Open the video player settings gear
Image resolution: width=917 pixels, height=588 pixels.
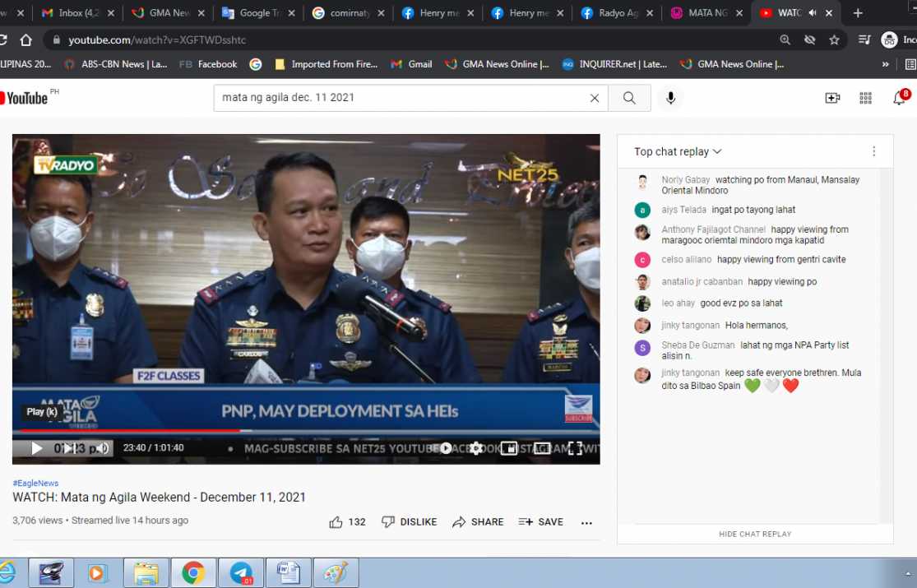coord(476,448)
